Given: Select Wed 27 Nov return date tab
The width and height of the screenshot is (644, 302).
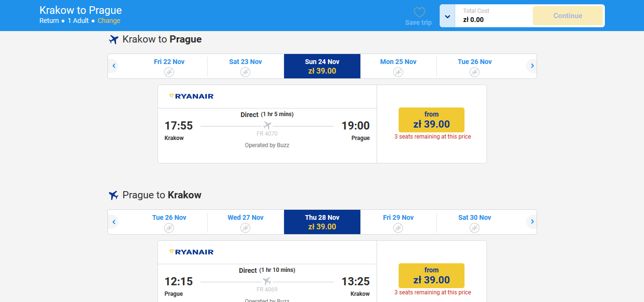Looking at the screenshot, I should coord(245,222).
